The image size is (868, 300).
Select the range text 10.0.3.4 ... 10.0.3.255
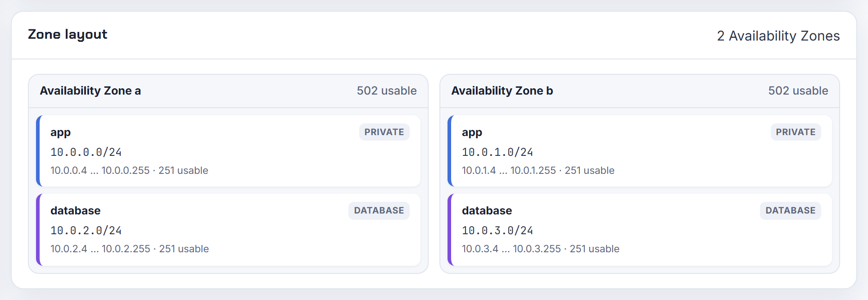pos(511,249)
